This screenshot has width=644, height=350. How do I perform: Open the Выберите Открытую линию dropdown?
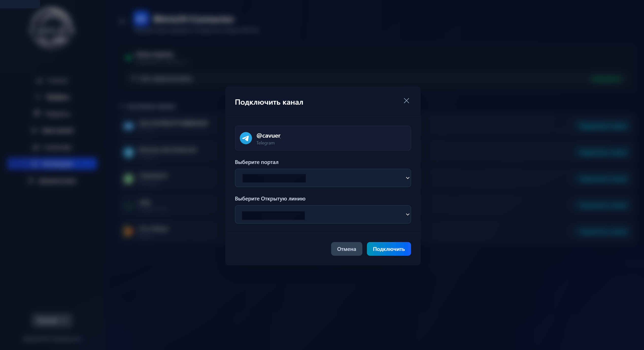[323, 214]
